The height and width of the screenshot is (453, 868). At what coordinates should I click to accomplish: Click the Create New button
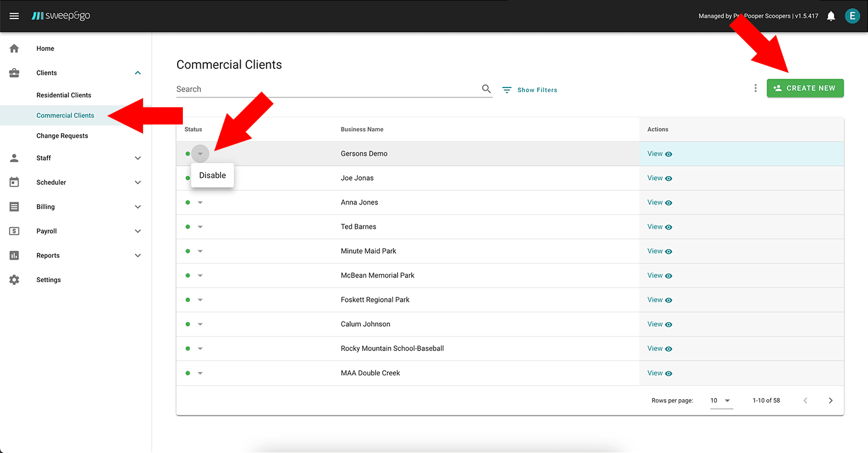(x=805, y=88)
